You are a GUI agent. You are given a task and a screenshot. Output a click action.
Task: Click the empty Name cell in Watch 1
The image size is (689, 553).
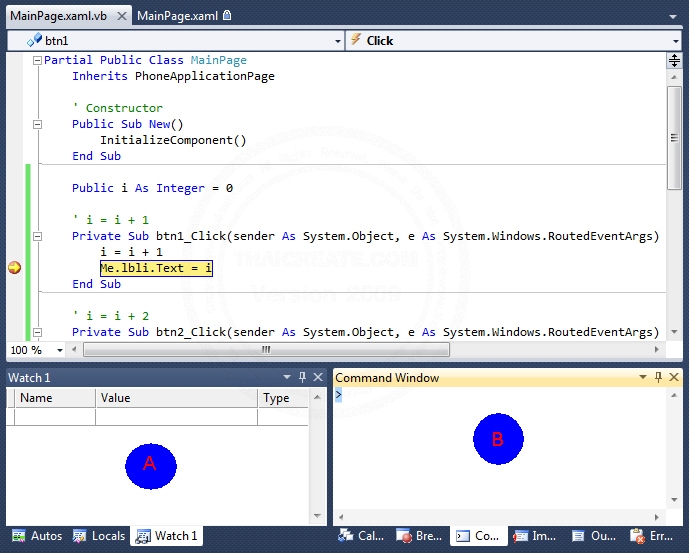coord(56,417)
